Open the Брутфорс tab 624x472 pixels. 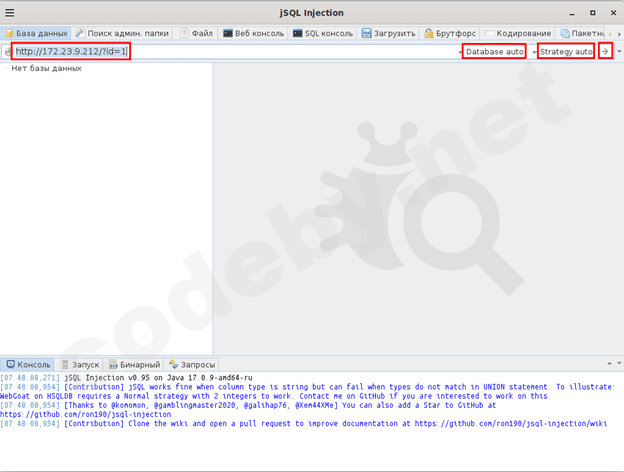click(450, 33)
